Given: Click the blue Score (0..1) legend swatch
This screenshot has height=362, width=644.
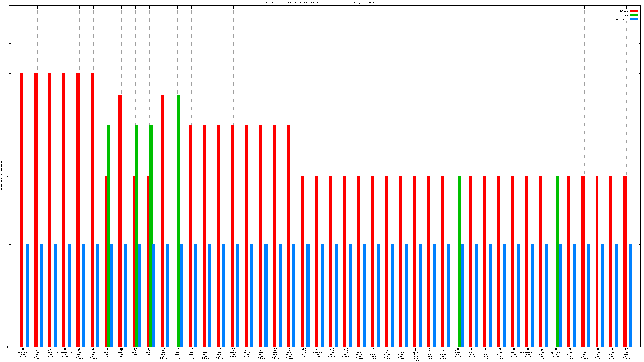Looking at the screenshot, I should click(634, 19).
